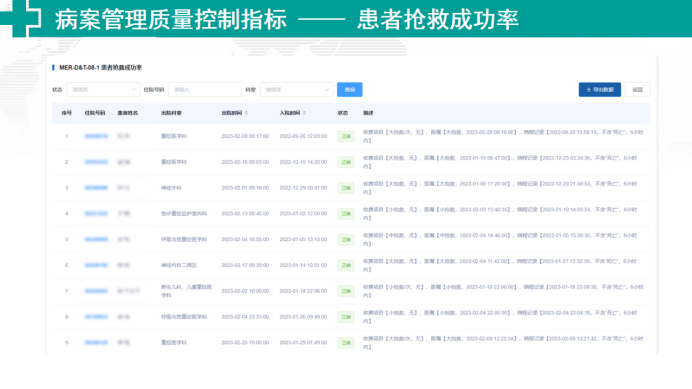Select admission time 2022-09-20 12:03:00
Screen dimensions: 692x389
pyautogui.click(x=303, y=136)
